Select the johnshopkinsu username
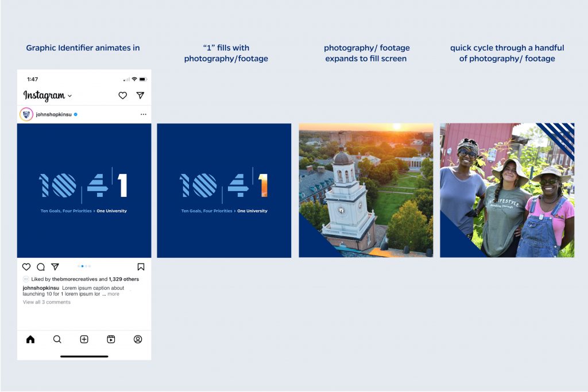This screenshot has height=392, width=588. click(41, 288)
